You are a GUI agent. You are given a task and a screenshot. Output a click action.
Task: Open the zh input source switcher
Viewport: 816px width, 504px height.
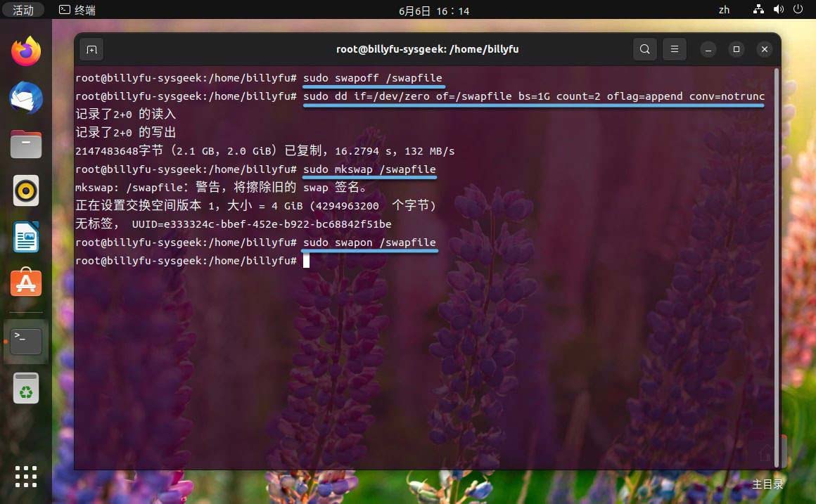(724, 10)
